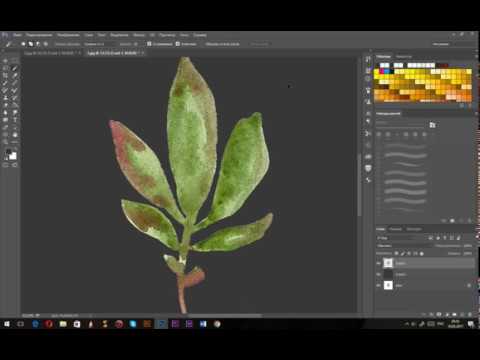Toggle the Contiguous checkbox in options bar
Viewport: 480px width, 360px height.
tap(178, 44)
